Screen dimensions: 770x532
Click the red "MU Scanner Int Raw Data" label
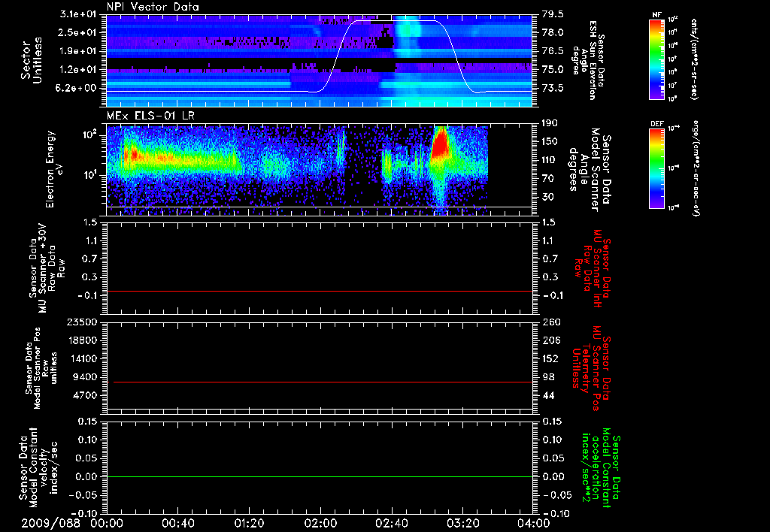(593, 268)
